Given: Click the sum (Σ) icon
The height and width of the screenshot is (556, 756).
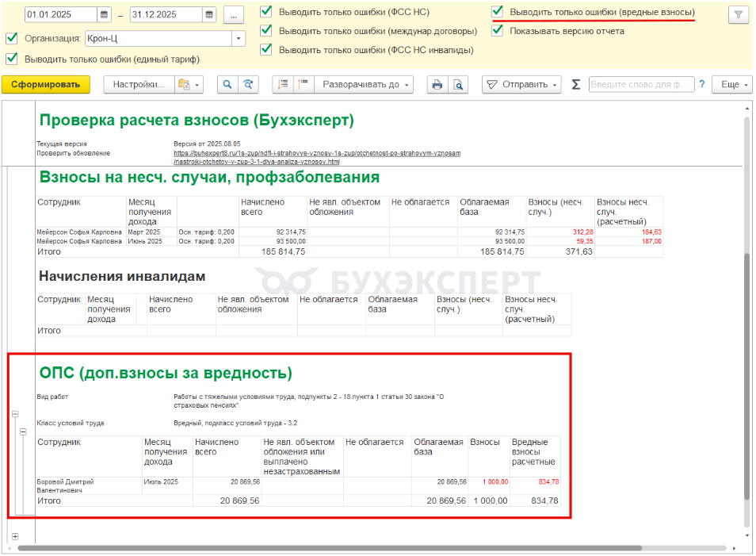Looking at the screenshot, I should pos(575,84).
